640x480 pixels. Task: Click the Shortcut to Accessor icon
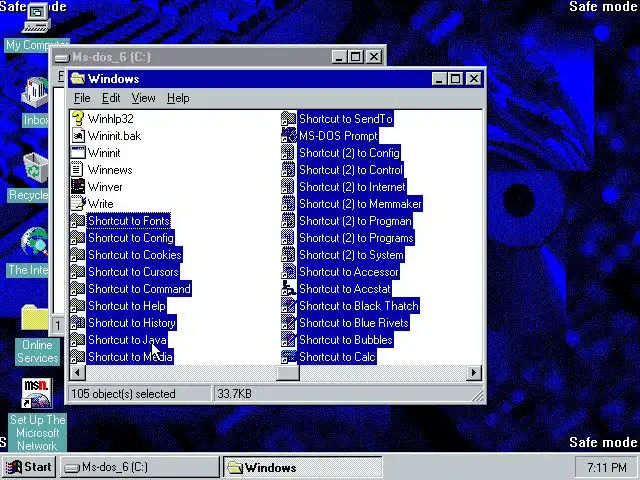click(289, 272)
